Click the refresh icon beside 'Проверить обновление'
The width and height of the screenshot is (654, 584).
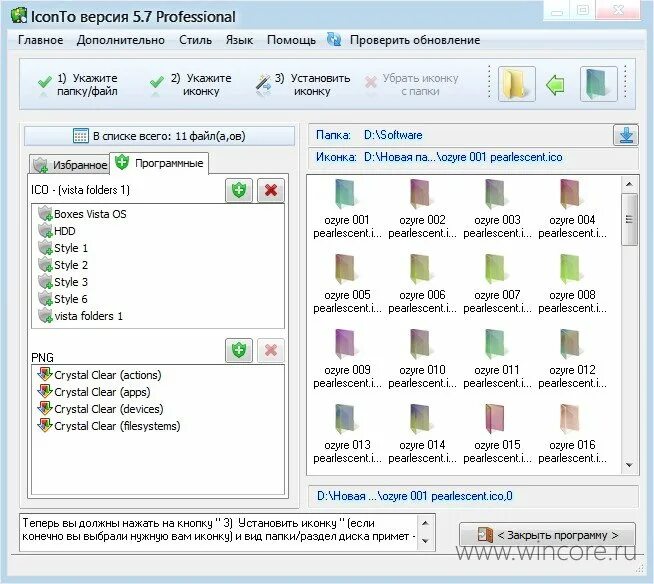(334, 40)
